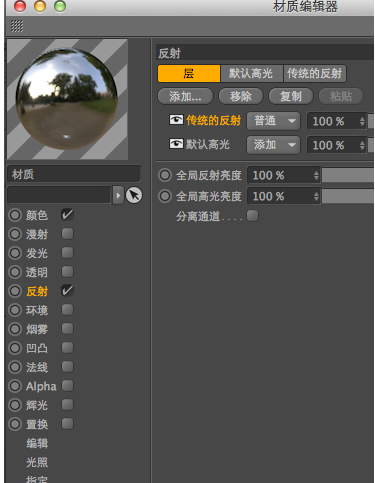Select the 颜色 channel in list

click(37, 215)
